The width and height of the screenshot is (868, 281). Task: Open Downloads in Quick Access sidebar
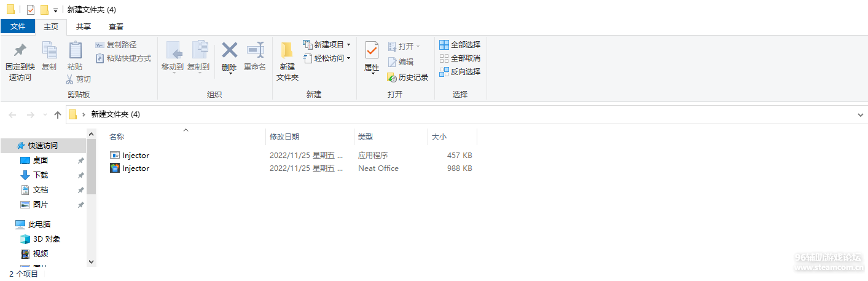click(41, 175)
